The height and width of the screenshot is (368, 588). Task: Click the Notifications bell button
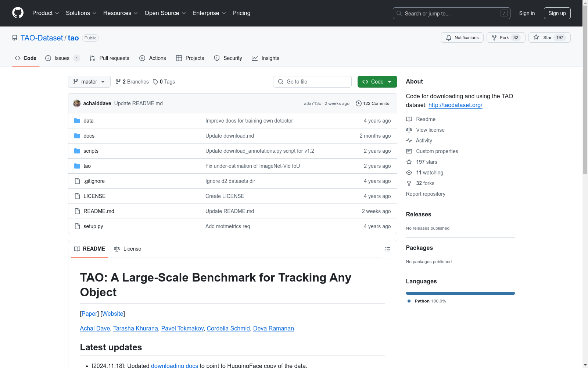462,38
